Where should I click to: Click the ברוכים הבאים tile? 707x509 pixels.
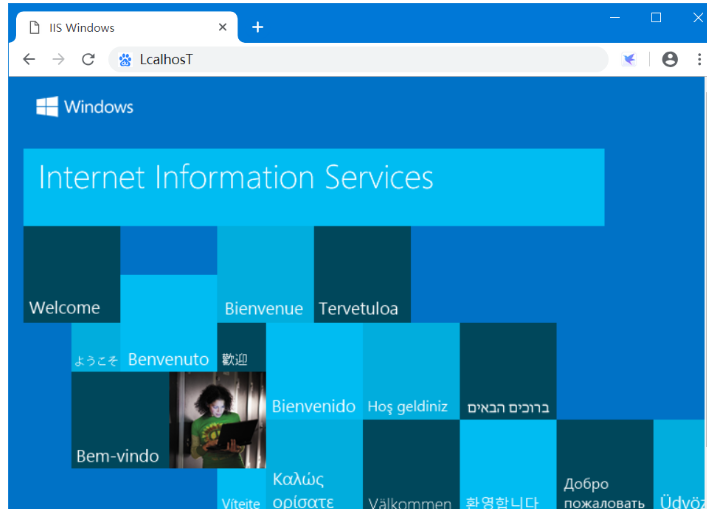pos(508,371)
